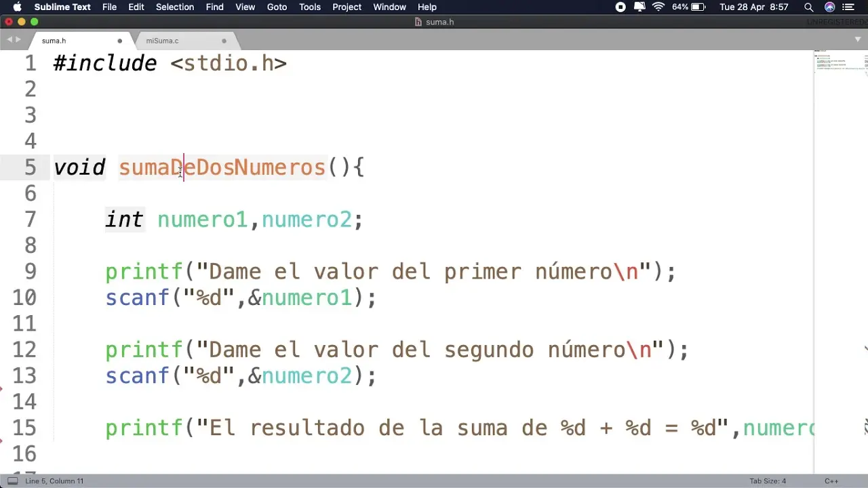Click line number 9 in the gutter
The width and height of the screenshot is (868, 488).
30,272
